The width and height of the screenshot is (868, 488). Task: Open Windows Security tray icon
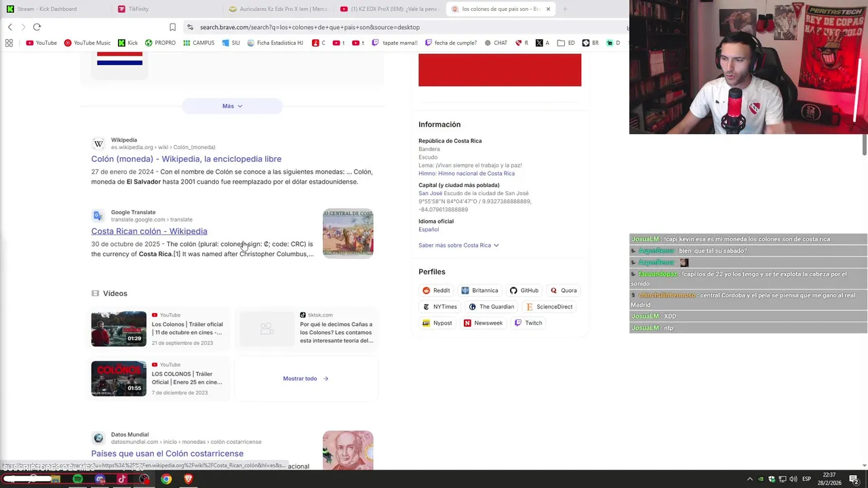(x=771, y=479)
